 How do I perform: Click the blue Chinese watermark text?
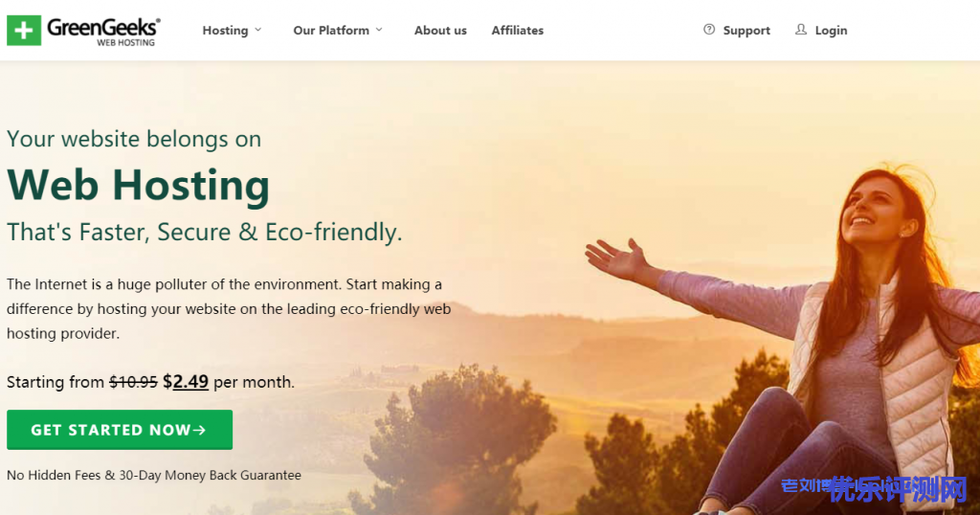tap(874, 489)
